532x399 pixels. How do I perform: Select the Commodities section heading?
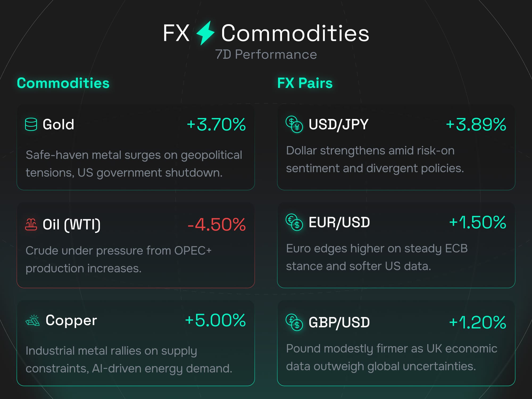pyautogui.click(x=63, y=83)
